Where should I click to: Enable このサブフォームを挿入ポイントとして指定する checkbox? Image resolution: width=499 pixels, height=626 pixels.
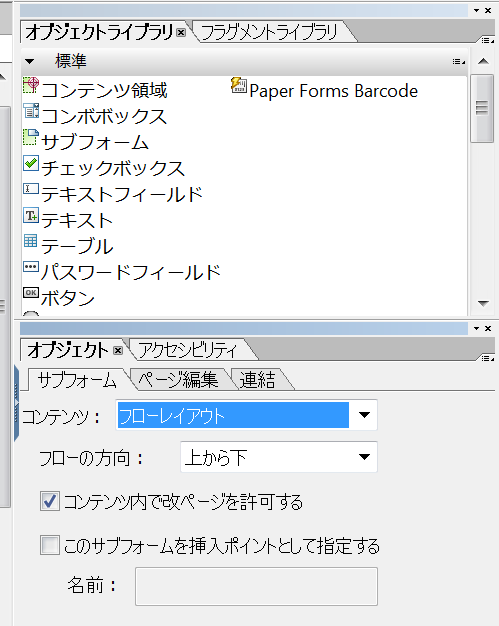tap(50, 545)
